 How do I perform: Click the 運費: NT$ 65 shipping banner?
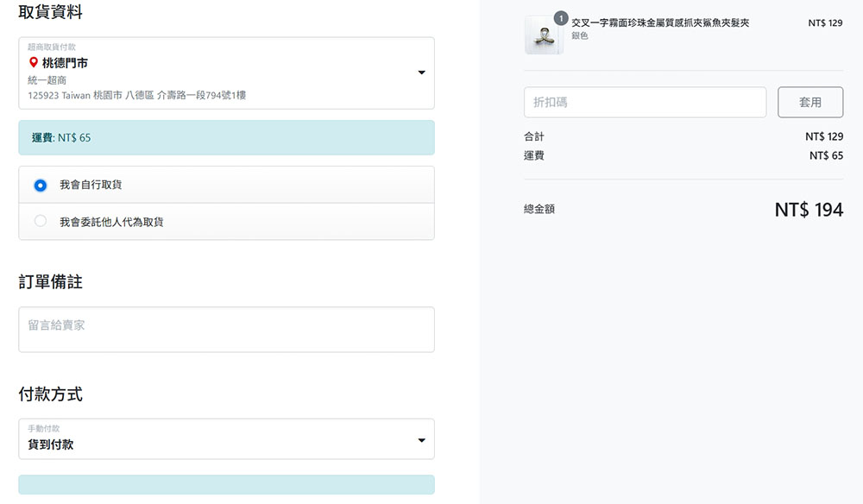tap(226, 137)
